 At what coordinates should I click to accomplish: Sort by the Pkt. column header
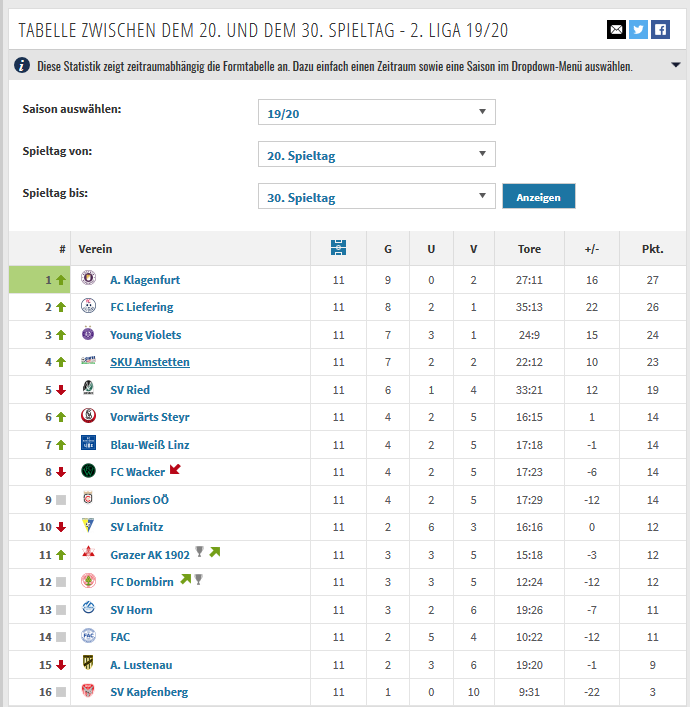[x=653, y=249]
